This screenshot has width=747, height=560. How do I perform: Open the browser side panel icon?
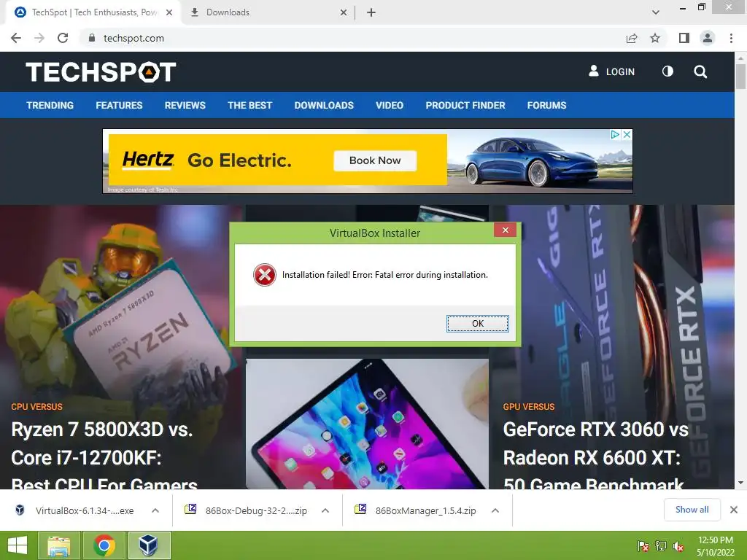point(684,38)
